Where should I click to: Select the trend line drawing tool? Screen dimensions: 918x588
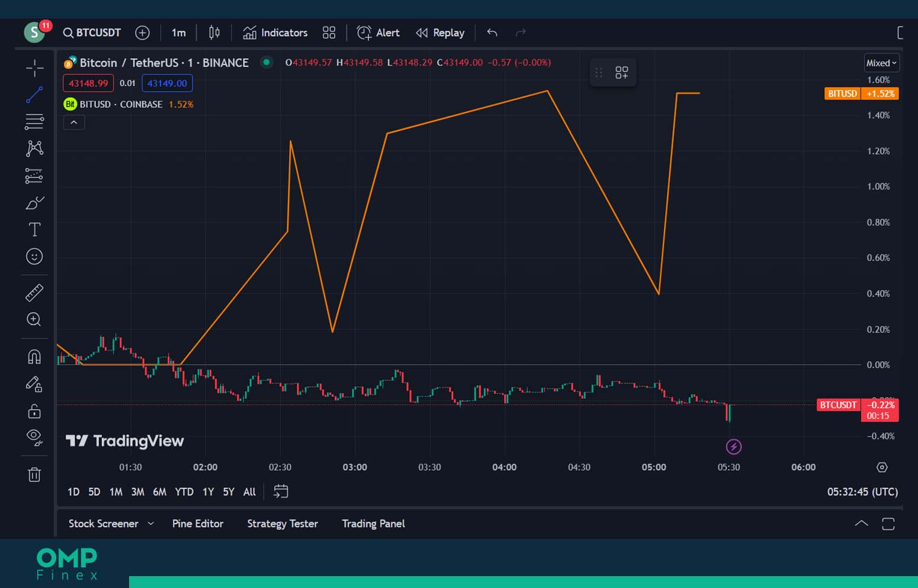(34, 95)
